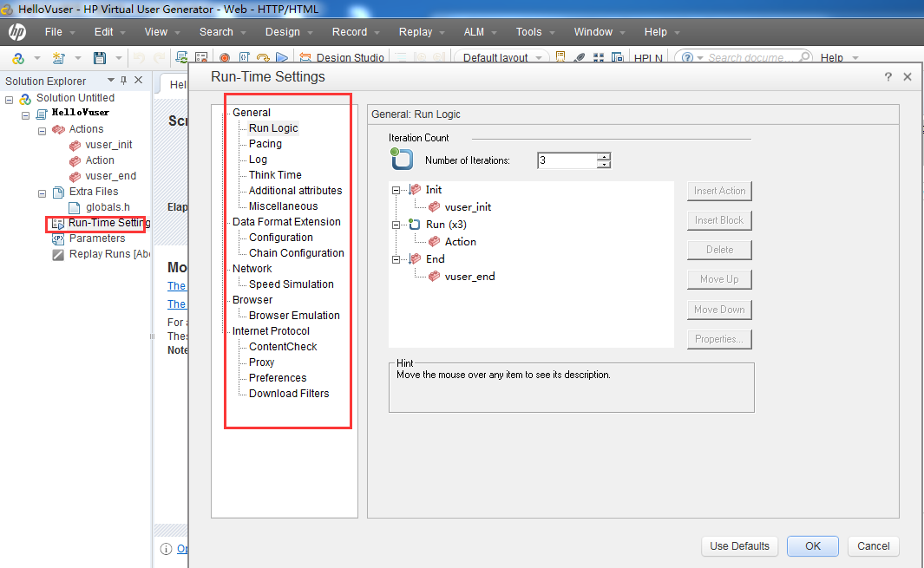
Task: Click the Replay play arrow in the toolbar
Action: (282, 57)
